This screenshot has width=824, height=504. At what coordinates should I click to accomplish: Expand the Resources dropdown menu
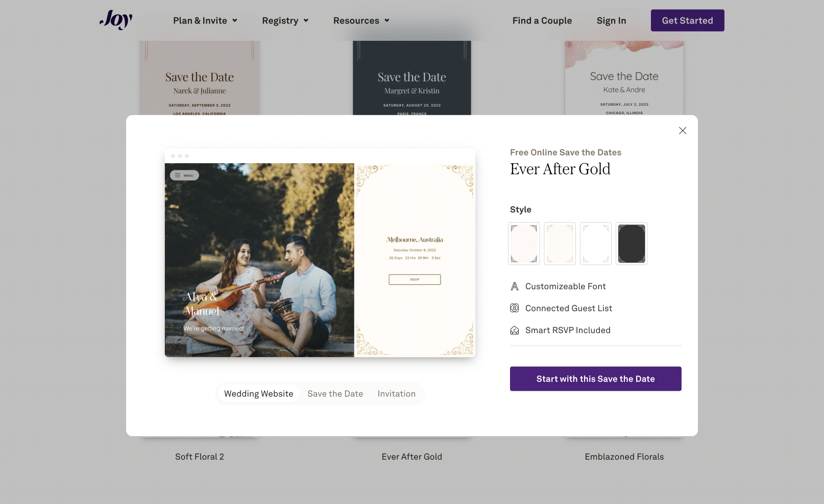[x=361, y=20]
